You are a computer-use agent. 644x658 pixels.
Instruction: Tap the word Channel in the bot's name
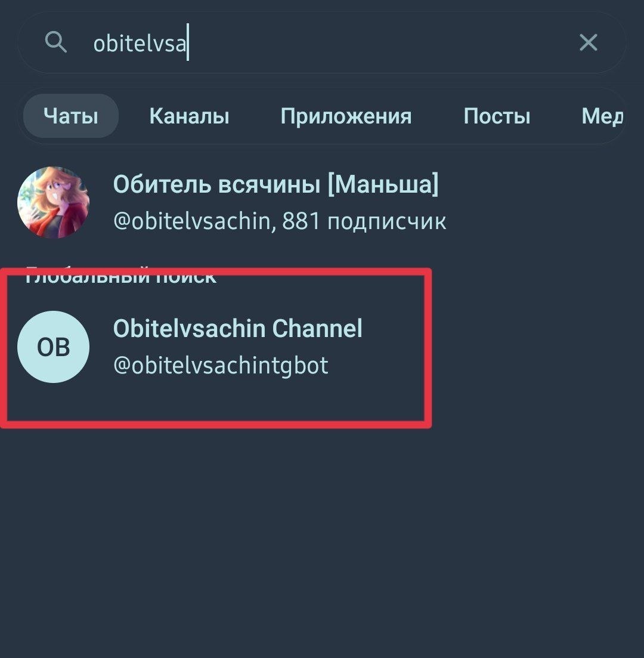pyautogui.click(x=317, y=328)
